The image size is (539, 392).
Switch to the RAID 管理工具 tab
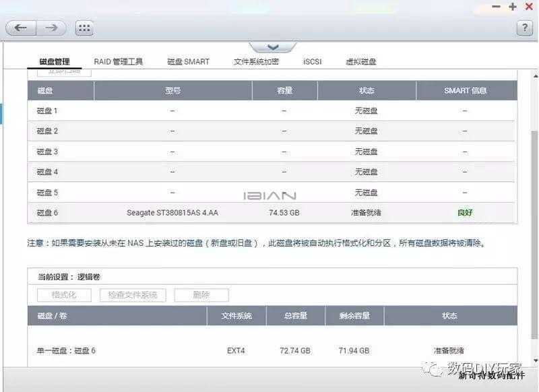point(119,61)
